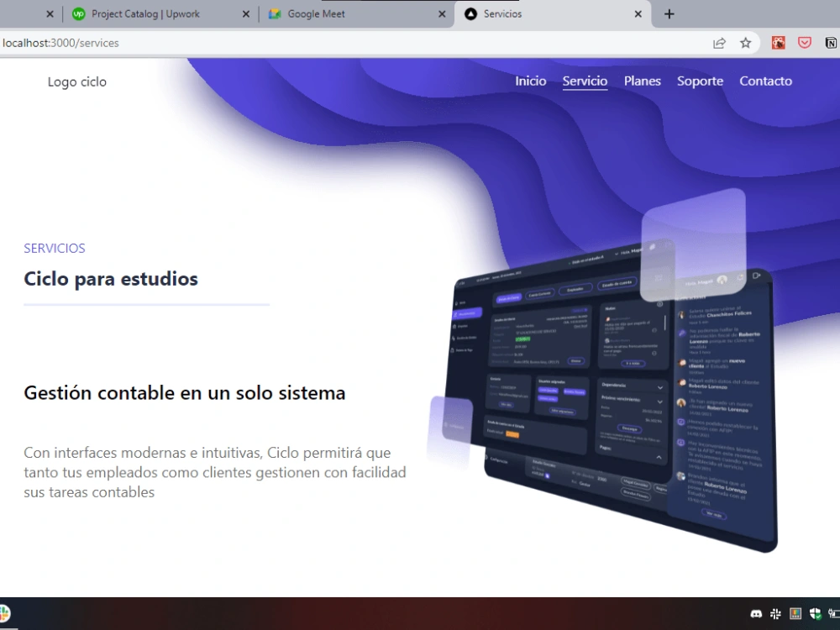
Task: Select Contacto in the navigation menu
Action: [765, 81]
